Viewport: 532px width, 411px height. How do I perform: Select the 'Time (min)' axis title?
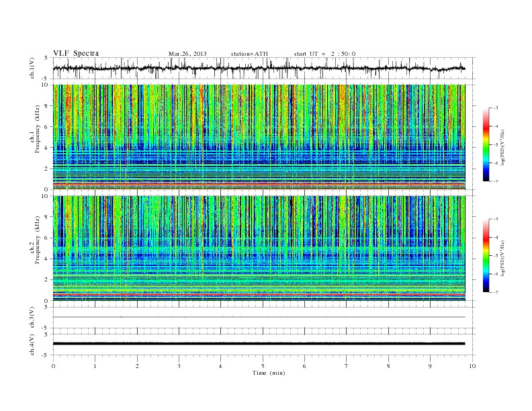269,373
